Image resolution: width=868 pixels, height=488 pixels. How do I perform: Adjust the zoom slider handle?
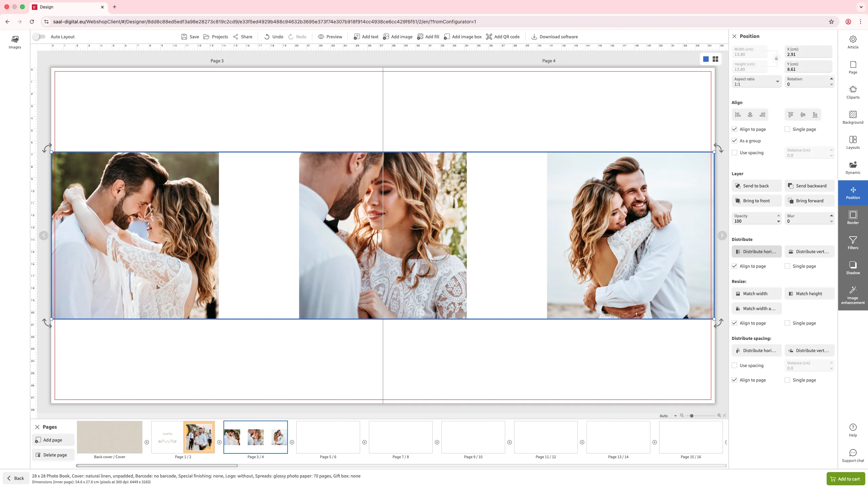pyautogui.click(x=691, y=416)
